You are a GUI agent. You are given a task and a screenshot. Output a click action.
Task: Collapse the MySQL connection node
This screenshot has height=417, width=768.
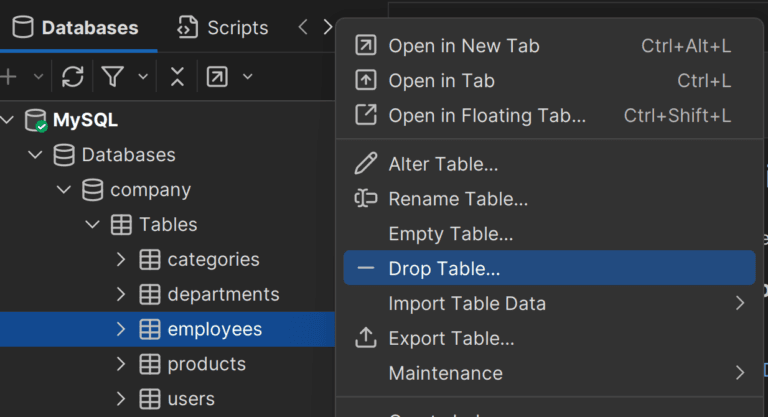(x=7, y=120)
